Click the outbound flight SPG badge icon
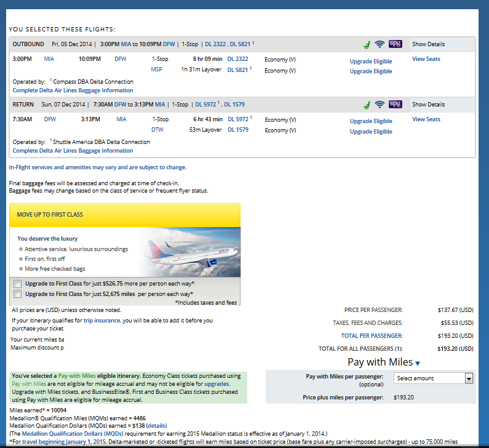This screenshot has height=448, width=489. [396, 44]
